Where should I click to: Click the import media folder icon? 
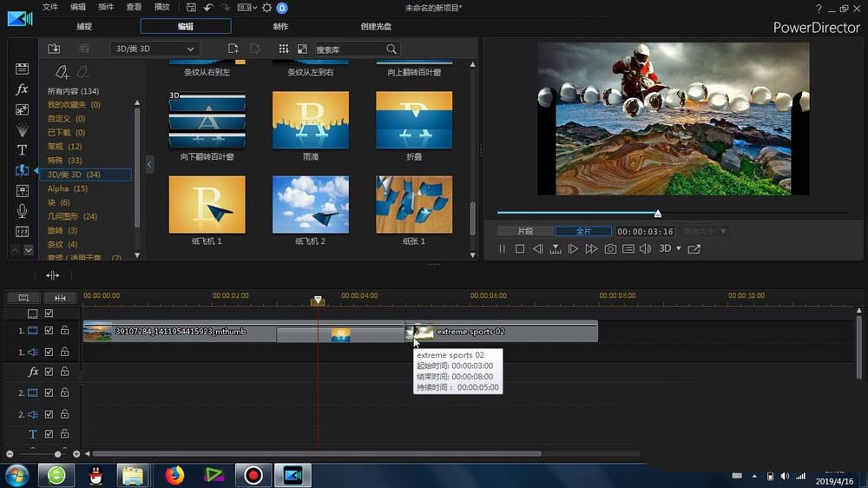pyautogui.click(x=54, y=49)
